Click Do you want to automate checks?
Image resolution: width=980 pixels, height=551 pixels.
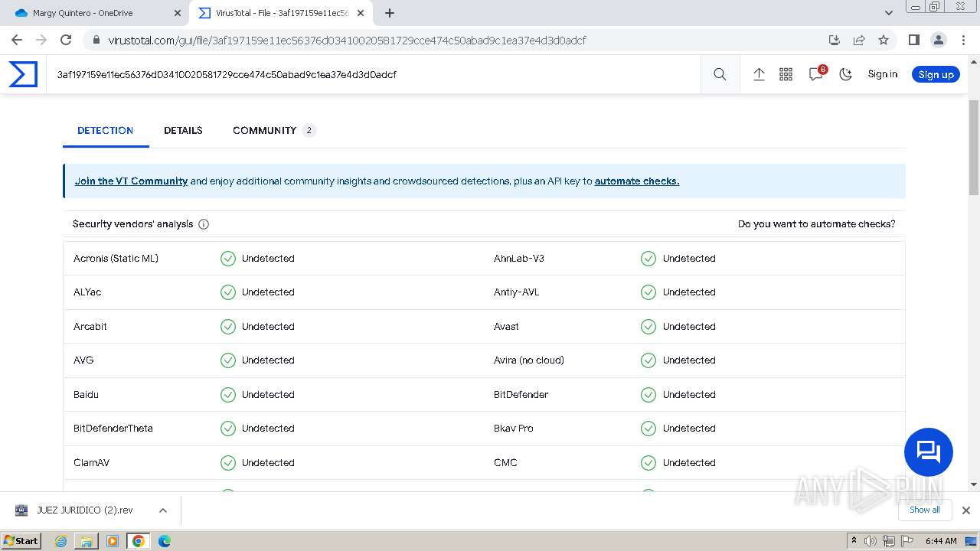pos(816,224)
